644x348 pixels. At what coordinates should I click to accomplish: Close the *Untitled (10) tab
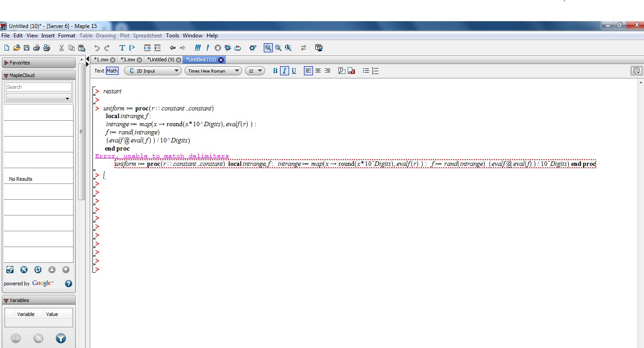click(221, 60)
